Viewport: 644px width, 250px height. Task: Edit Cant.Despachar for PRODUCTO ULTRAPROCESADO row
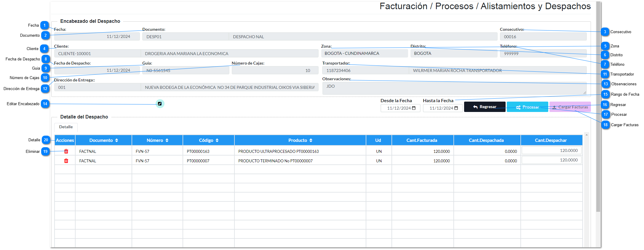pyautogui.click(x=552, y=150)
